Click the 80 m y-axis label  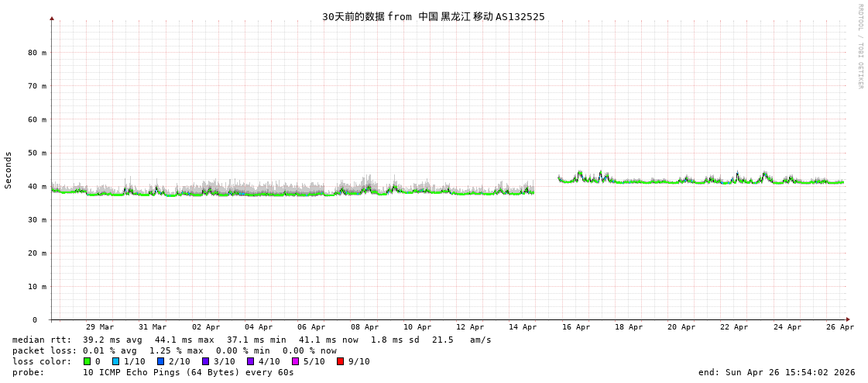(x=38, y=53)
